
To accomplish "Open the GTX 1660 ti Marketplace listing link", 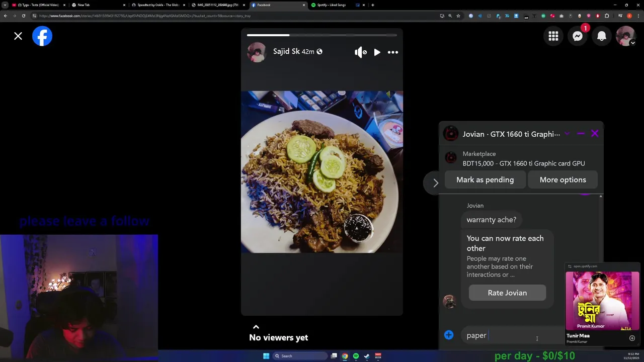I will 523,163.
